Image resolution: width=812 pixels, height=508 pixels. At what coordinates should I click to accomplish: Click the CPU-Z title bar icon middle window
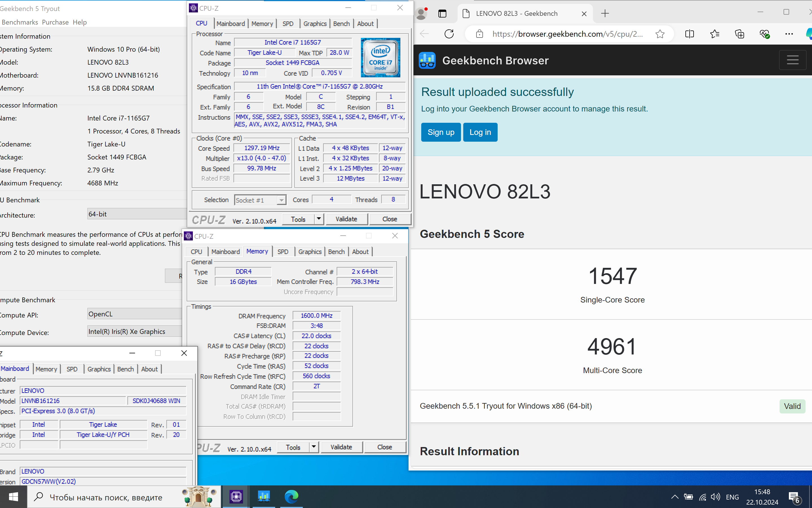tap(188, 236)
